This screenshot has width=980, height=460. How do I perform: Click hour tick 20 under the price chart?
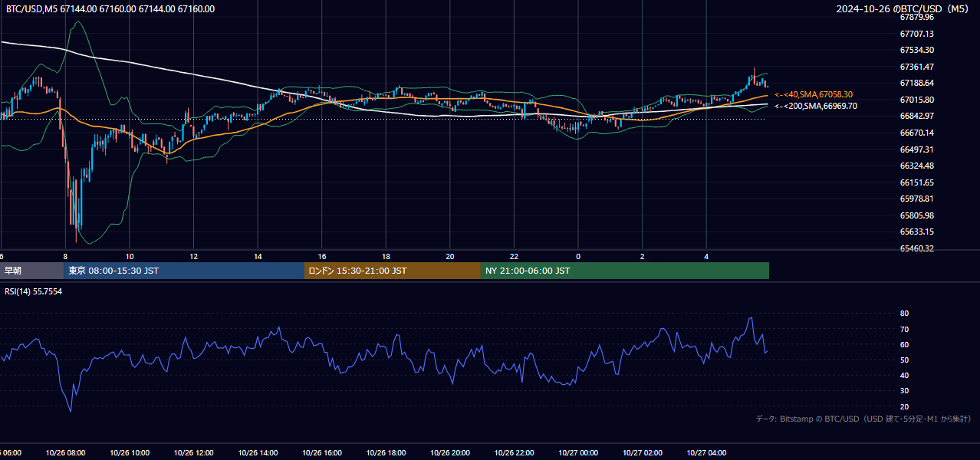click(450, 256)
